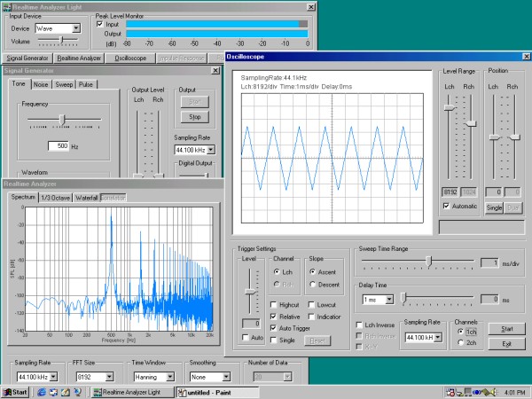
Task: Switch to untitled - Paint taskbar button
Action: (217, 393)
